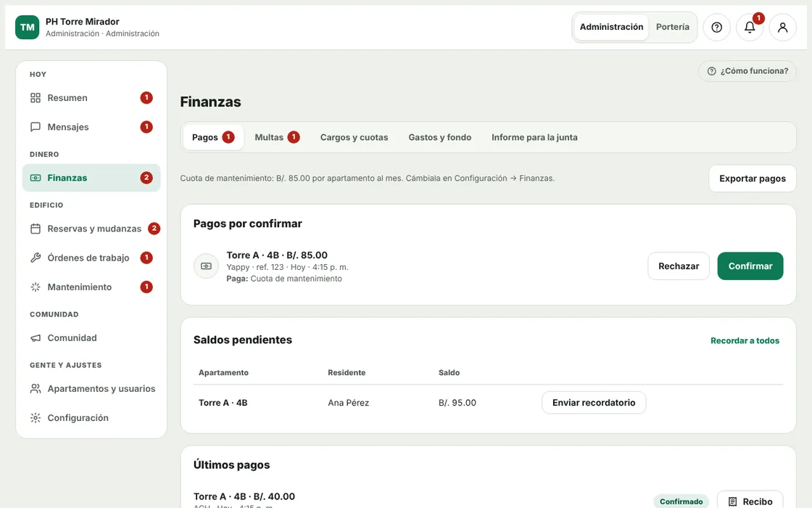
Task: Click the receipt icon on Recibo button
Action: 732,501
